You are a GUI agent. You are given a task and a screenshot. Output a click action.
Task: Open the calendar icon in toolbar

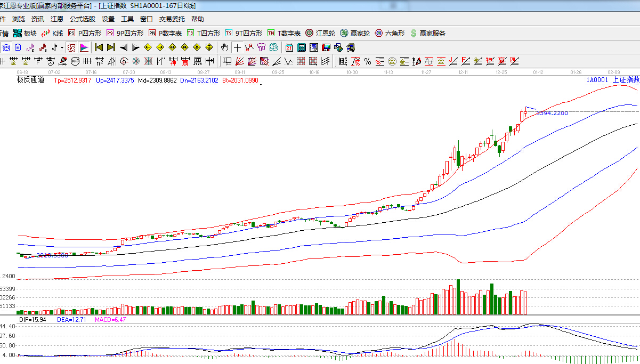(289, 47)
